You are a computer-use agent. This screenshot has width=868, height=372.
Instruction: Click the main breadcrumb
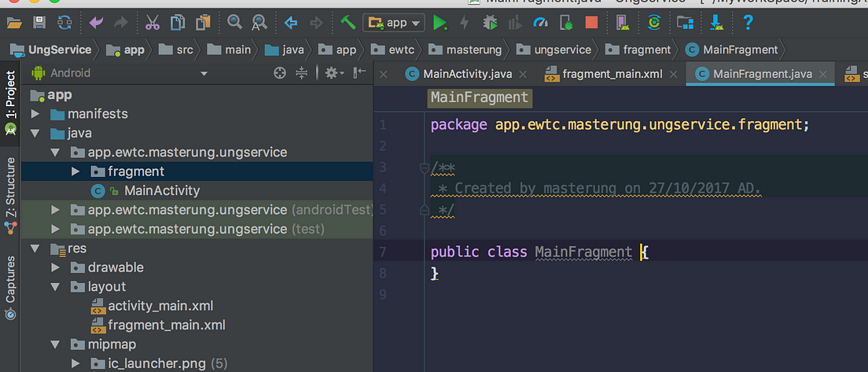pos(229,50)
